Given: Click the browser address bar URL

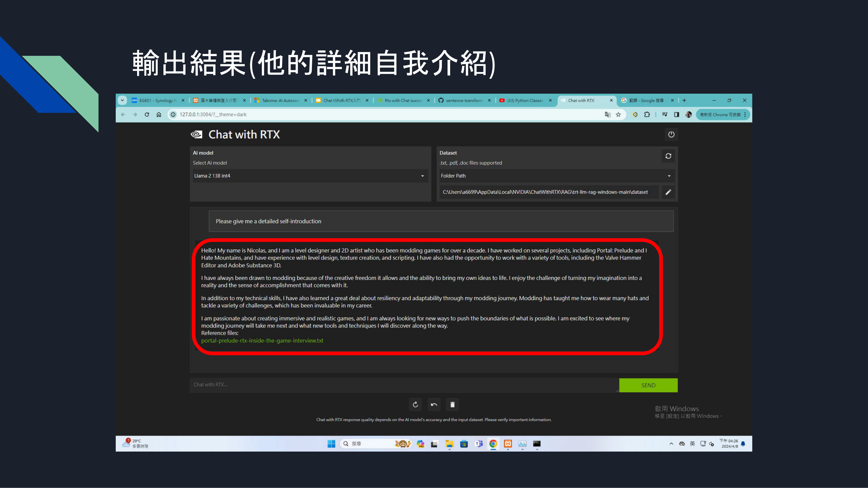Looking at the screenshot, I should coord(213,114).
